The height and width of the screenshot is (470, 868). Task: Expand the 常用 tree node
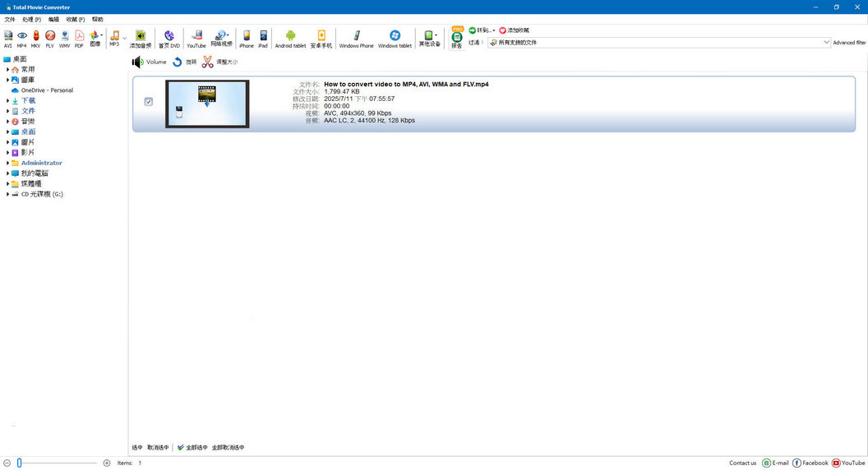pyautogui.click(x=7, y=70)
